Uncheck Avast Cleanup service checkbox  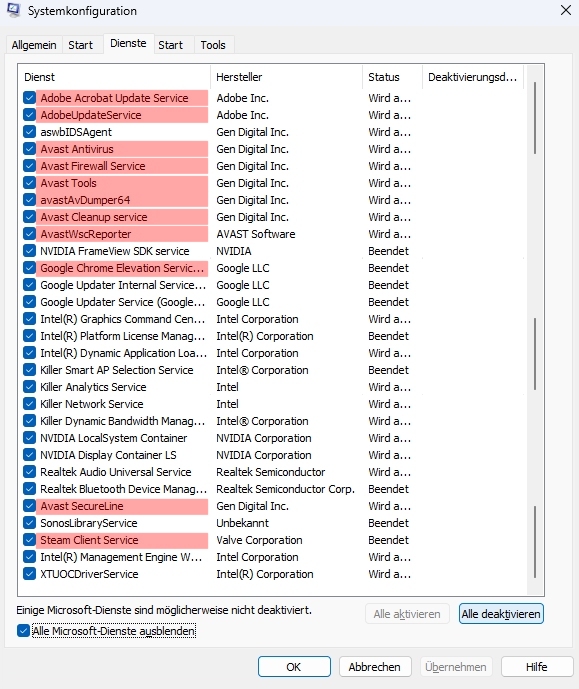click(29, 217)
